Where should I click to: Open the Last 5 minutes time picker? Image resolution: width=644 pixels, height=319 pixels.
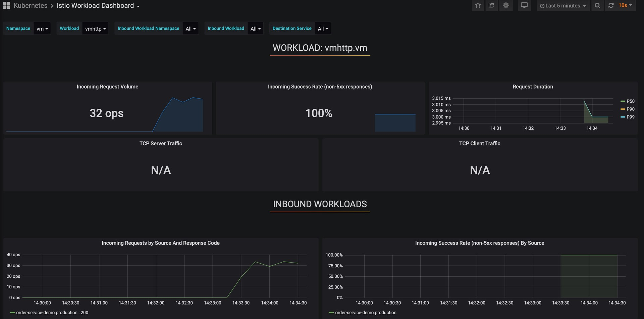(563, 5)
